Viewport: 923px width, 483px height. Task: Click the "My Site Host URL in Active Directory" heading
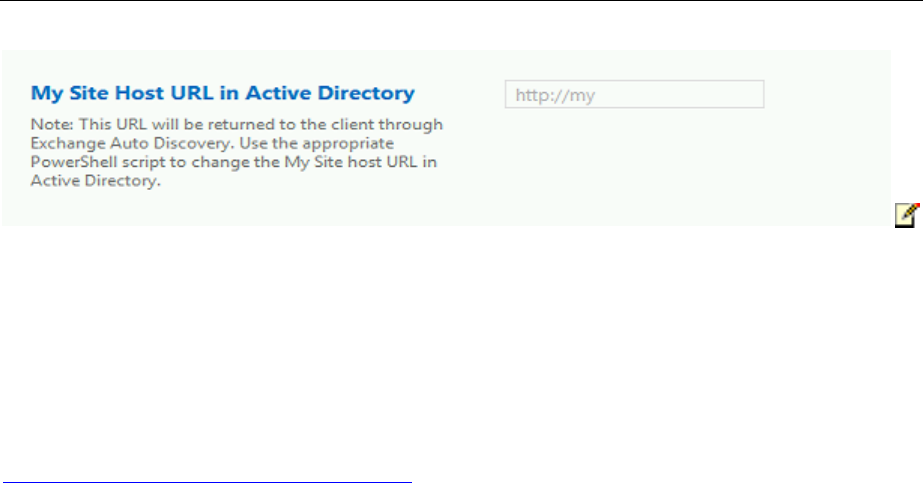click(222, 93)
